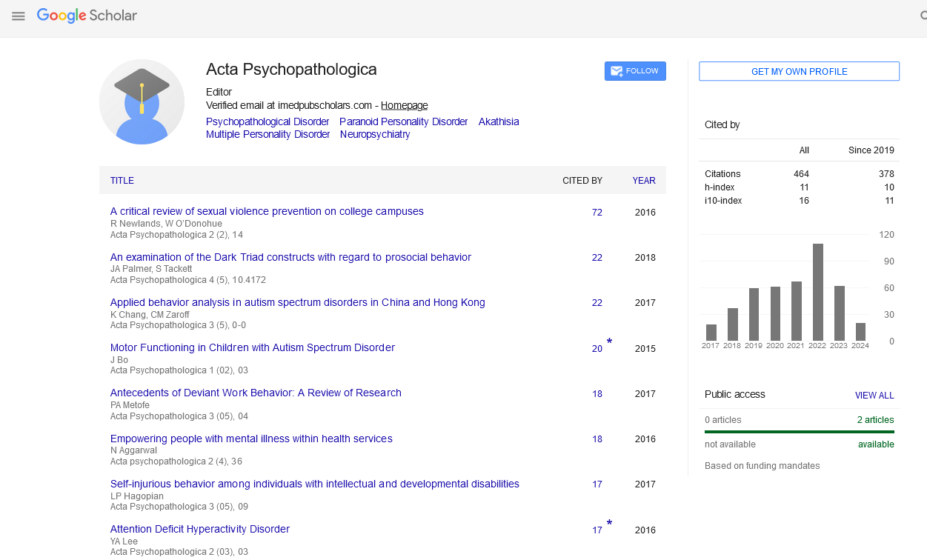Click the 2021 bar in citation chart
The height and width of the screenshot is (560, 927).
(797, 311)
